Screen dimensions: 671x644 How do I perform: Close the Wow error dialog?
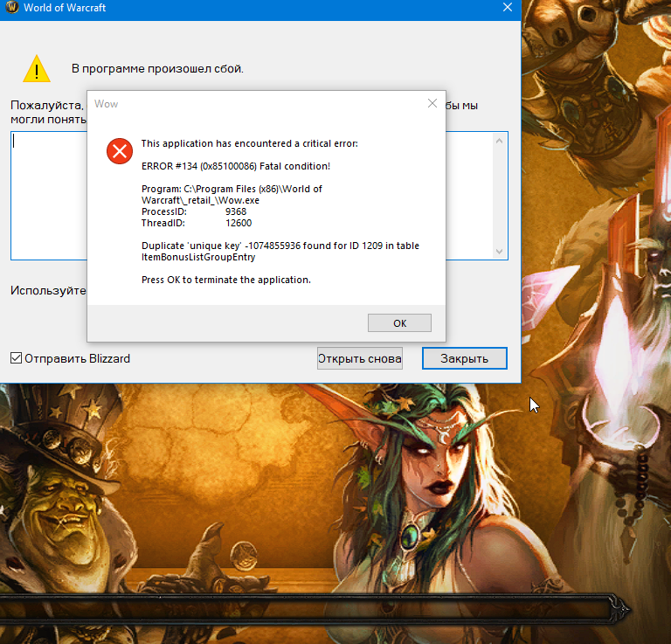pyautogui.click(x=432, y=103)
